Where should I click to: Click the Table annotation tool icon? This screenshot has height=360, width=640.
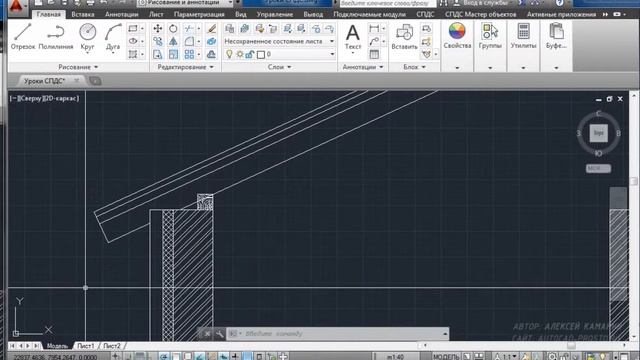pyautogui.click(x=374, y=54)
